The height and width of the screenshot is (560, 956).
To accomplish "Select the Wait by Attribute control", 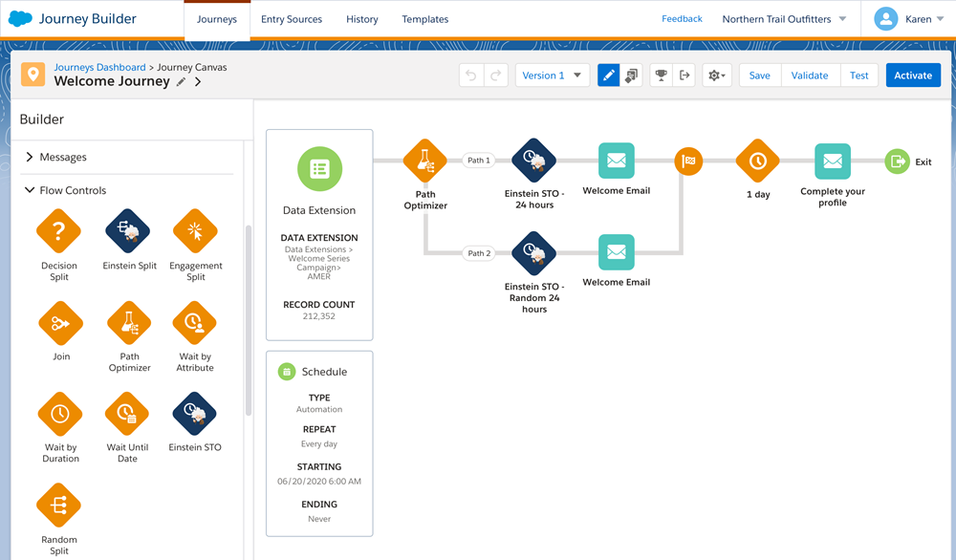I will coord(194,323).
